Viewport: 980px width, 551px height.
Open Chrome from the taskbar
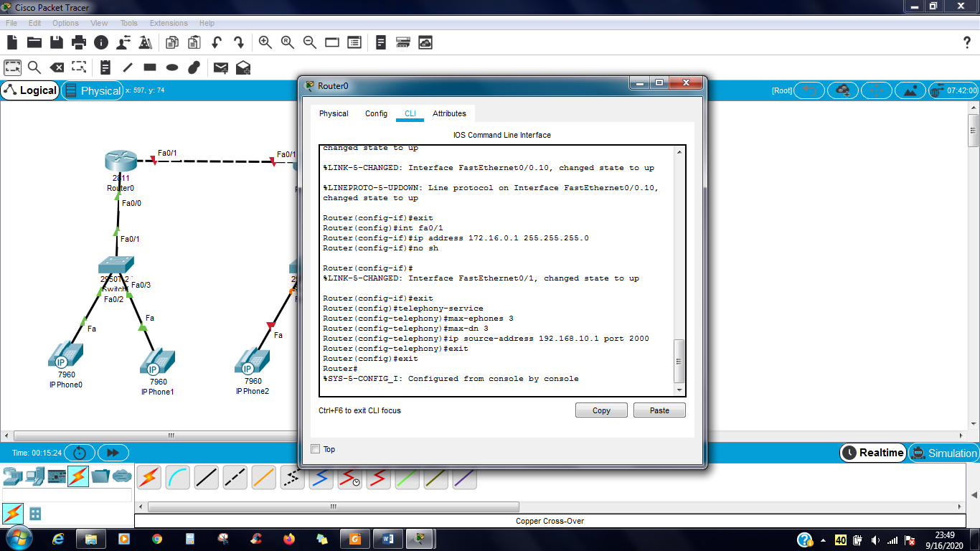pos(157,539)
